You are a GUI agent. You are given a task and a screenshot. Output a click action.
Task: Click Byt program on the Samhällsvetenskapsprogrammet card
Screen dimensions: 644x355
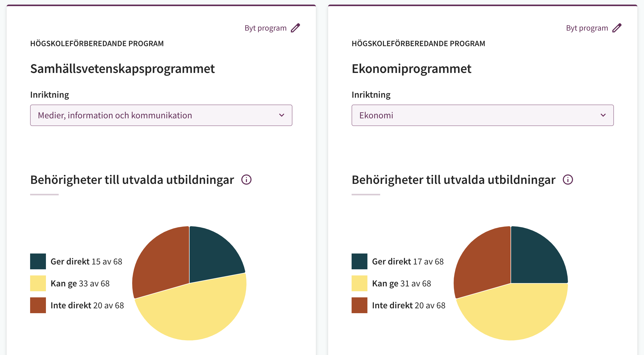click(x=265, y=28)
